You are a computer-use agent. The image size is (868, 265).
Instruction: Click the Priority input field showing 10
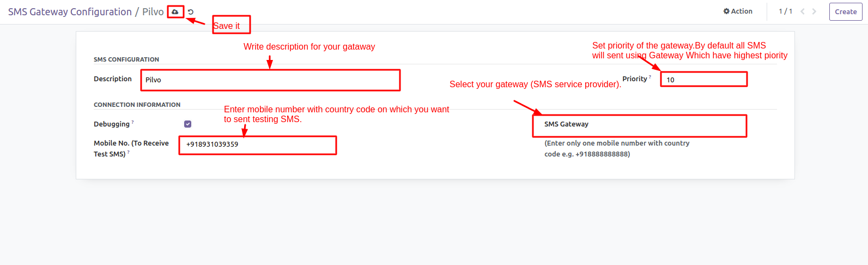[x=703, y=80]
